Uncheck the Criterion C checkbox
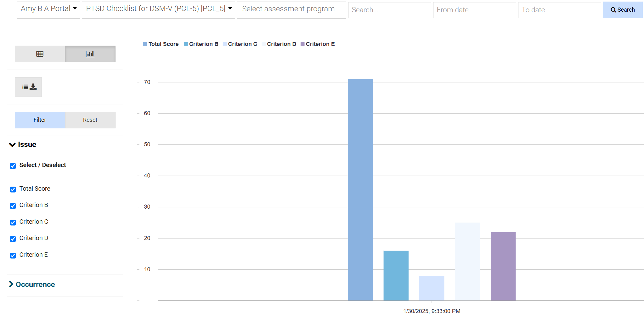This screenshot has width=644, height=315. (13, 222)
